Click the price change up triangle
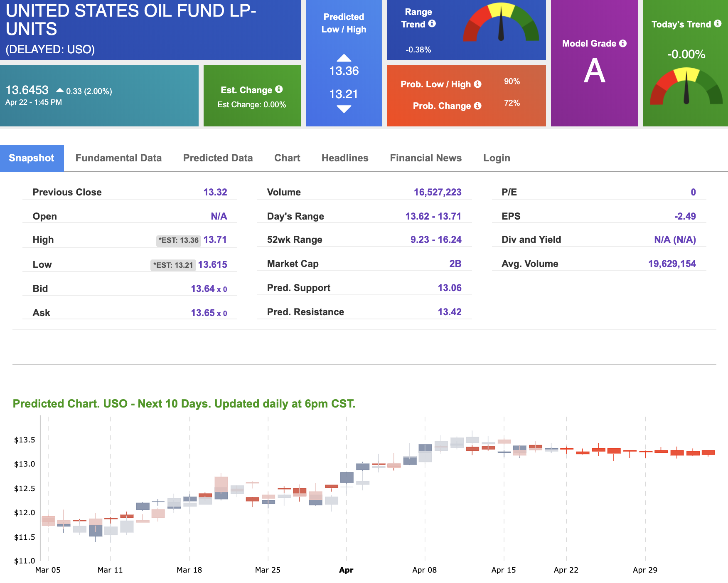The image size is (728, 583). point(60,90)
